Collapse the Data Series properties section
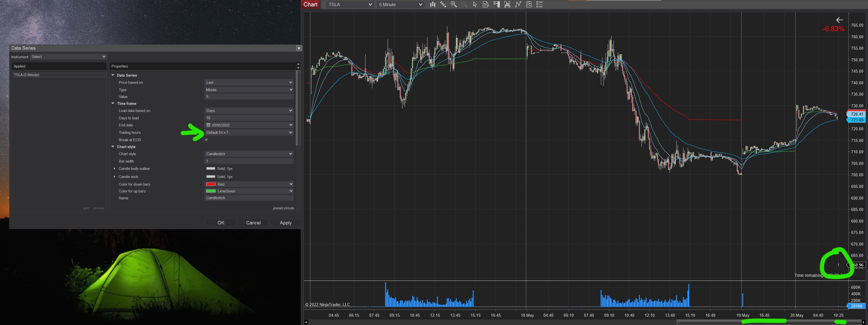Image resolution: width=868 pixels, height=325 pixels. [x=113, y=75]
